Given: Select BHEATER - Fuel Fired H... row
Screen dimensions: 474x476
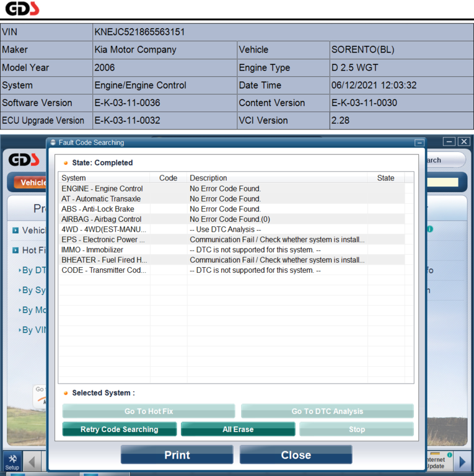Looking at the screenshot, I should tap(232, 260).
